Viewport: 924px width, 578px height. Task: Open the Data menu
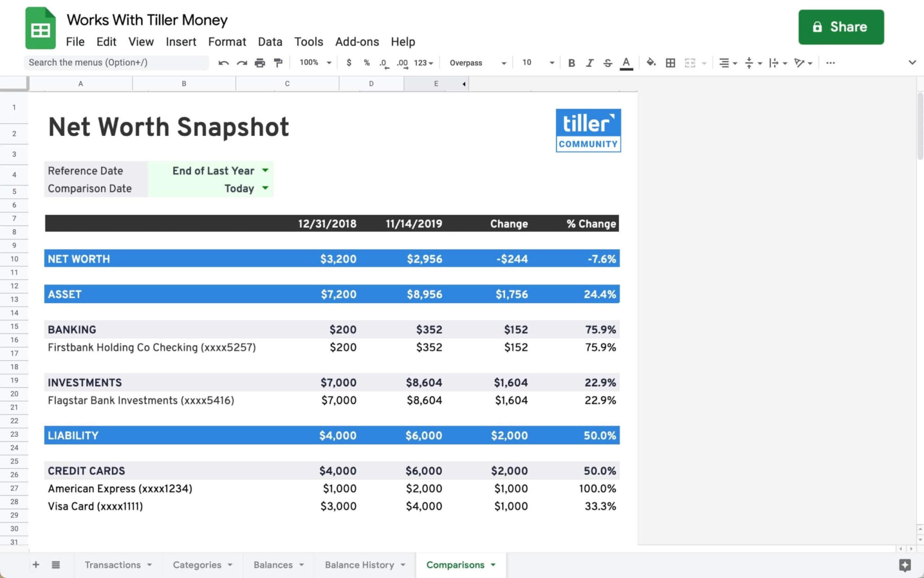270,42
